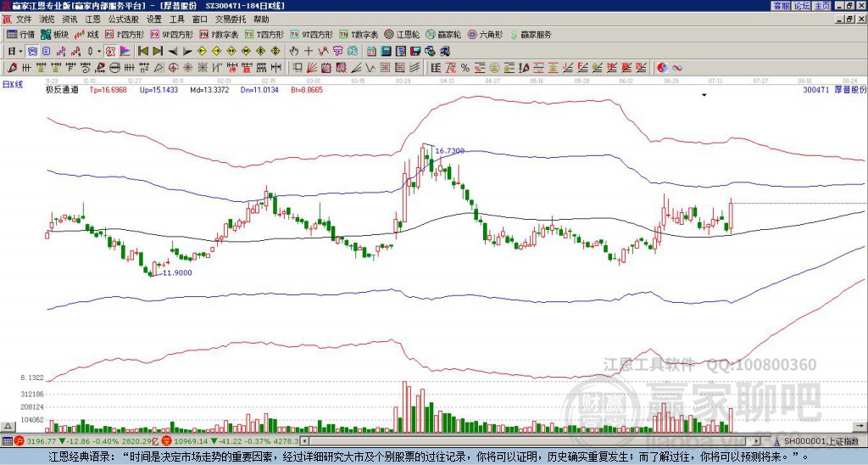Click the red star burst tool

coord(187,68)
